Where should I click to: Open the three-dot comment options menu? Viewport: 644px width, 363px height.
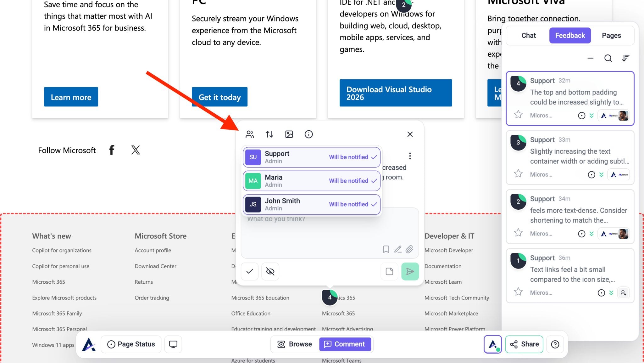coord(410,156)
